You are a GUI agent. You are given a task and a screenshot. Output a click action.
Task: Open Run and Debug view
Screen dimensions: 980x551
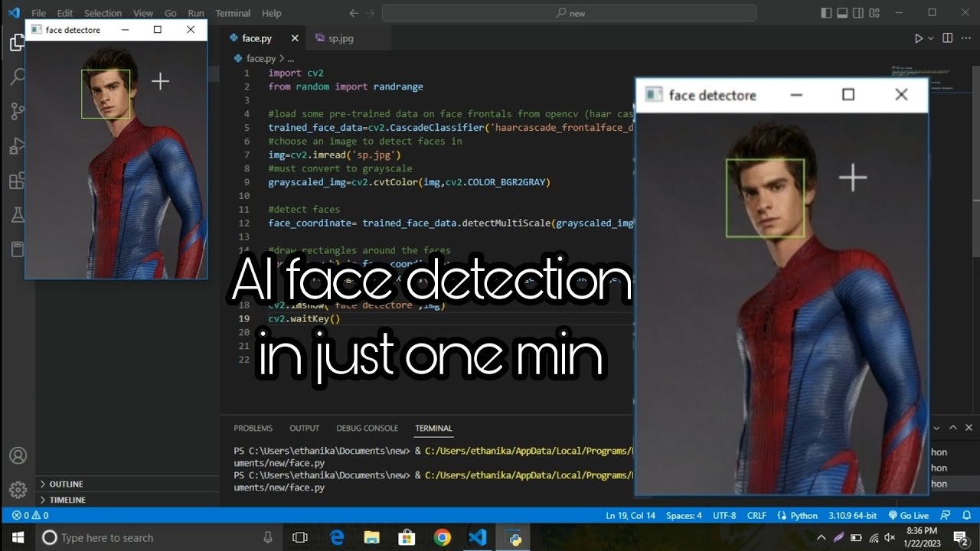17,146
